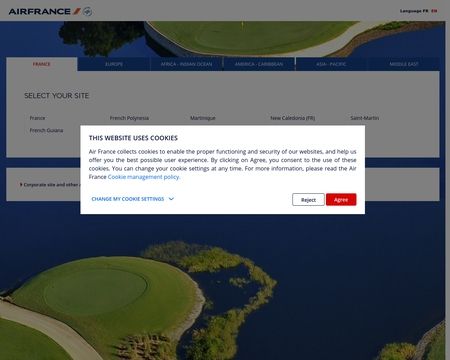Reject cookies
The image size is (450, 360).
tap(308, 200)
